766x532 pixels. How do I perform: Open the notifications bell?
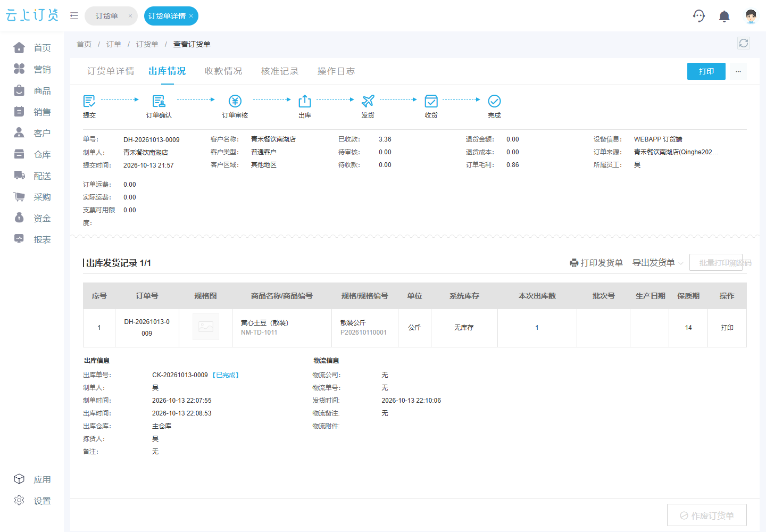click(724, 16)
